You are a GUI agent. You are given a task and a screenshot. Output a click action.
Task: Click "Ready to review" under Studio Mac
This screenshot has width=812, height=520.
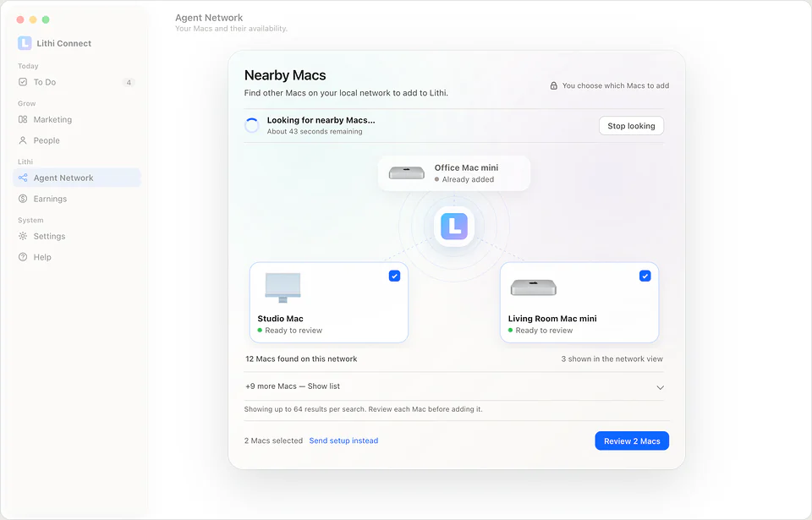tap(294, 331)
